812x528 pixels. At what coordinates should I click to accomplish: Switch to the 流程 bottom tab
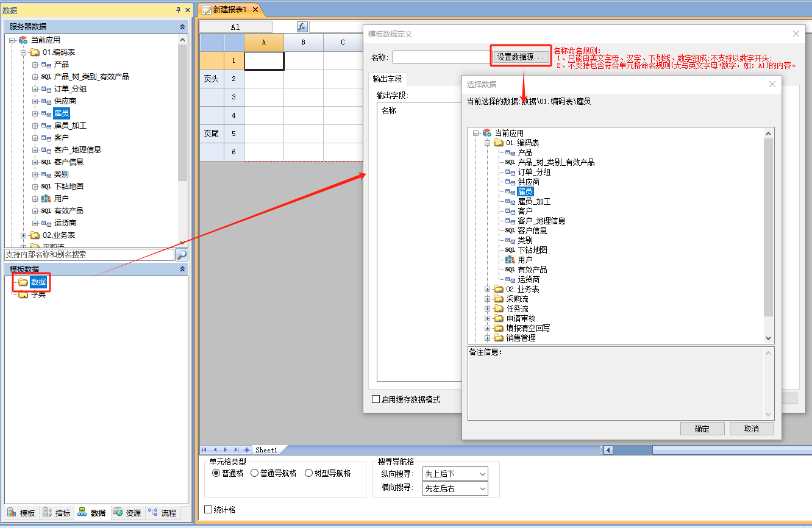(x=163, y=513)
